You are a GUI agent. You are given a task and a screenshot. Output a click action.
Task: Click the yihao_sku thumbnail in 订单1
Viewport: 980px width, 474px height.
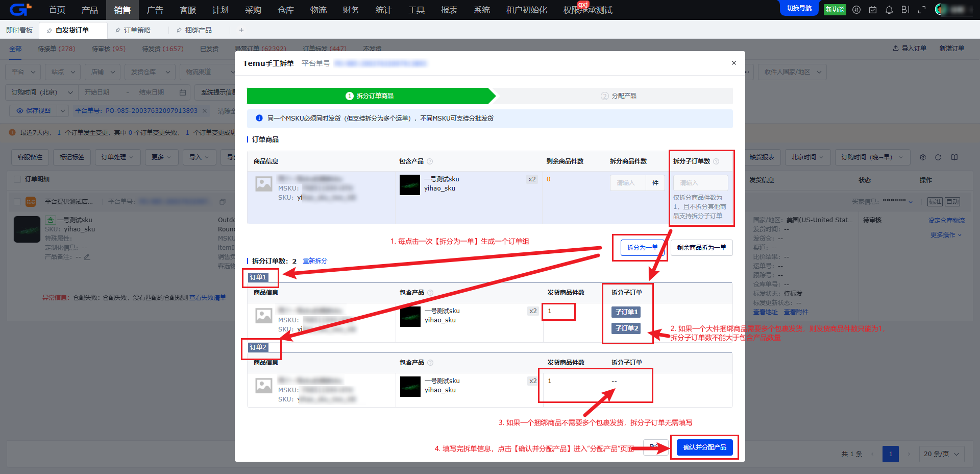point(410,317)
